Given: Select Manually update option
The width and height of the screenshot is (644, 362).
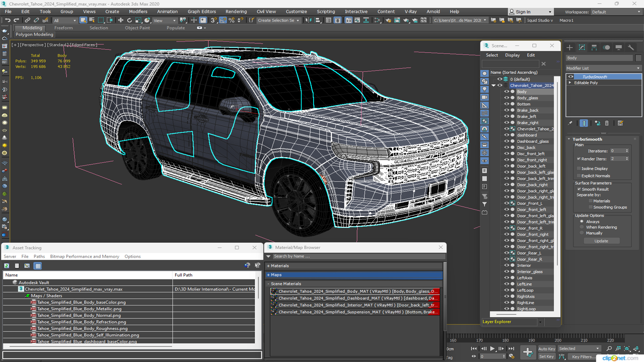Looking at the screenshot, I should pyautogui.click(x=582, y=233).
